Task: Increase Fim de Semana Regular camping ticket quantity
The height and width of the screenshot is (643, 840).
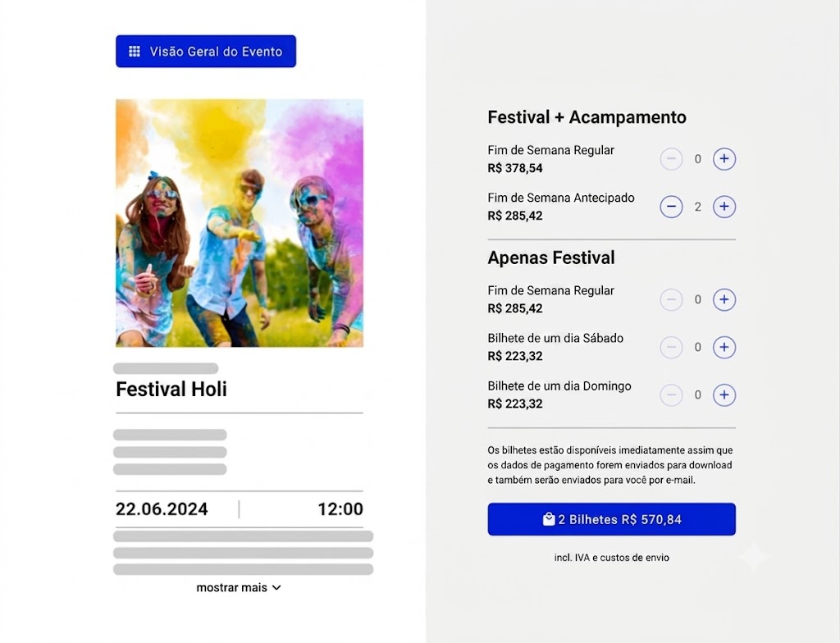Action: coord(724,159)
